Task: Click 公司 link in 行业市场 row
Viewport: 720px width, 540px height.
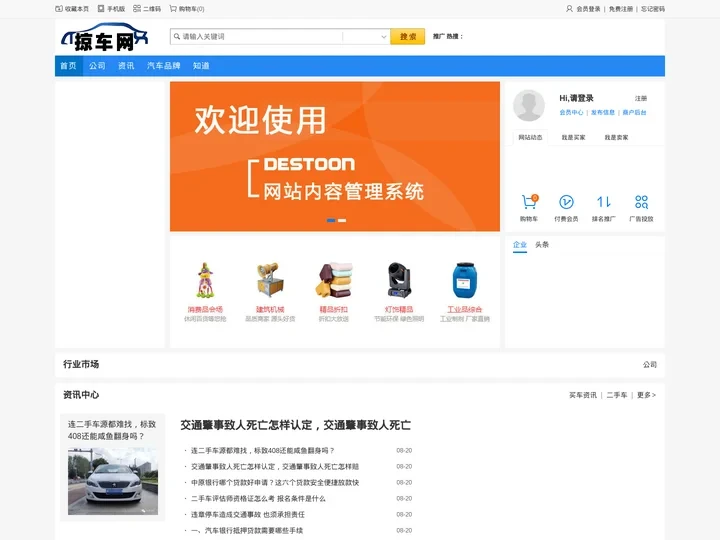Action: pos(650,365)
